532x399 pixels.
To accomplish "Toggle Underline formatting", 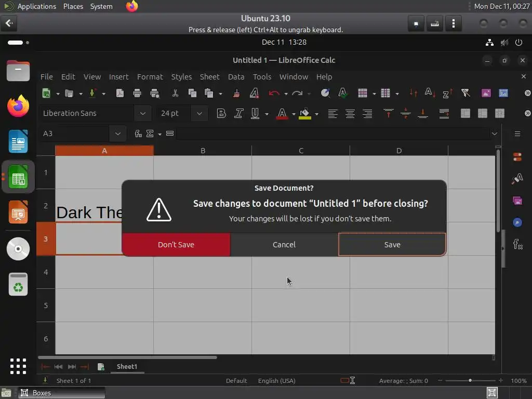I will click(x=255, y=113).
